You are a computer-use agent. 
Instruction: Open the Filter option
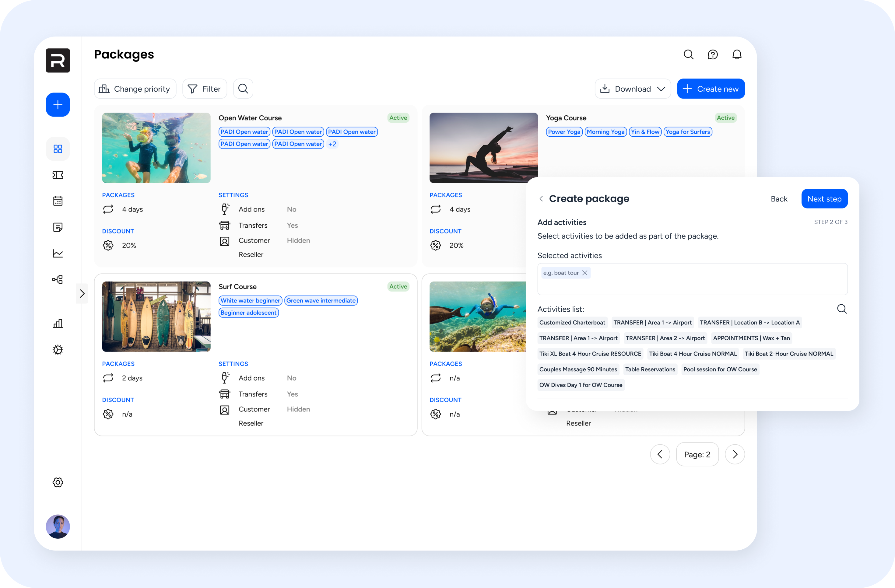coord(205,89)
